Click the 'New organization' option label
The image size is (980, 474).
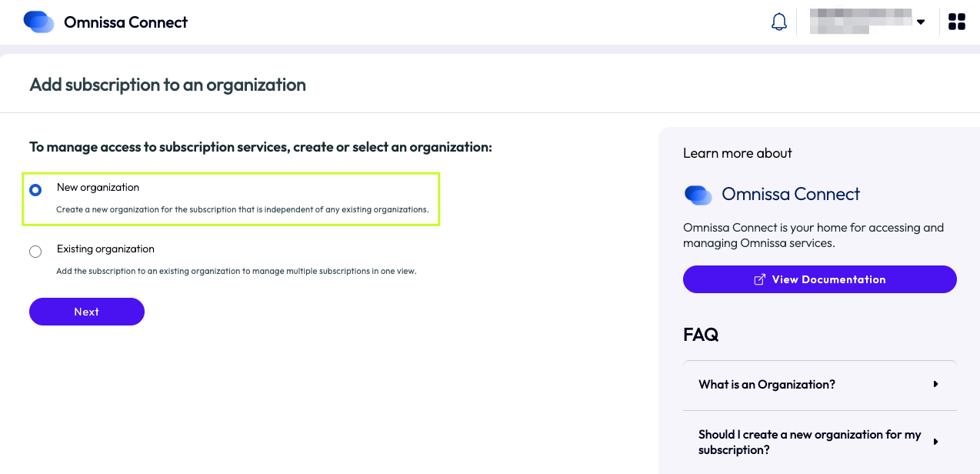98,188
